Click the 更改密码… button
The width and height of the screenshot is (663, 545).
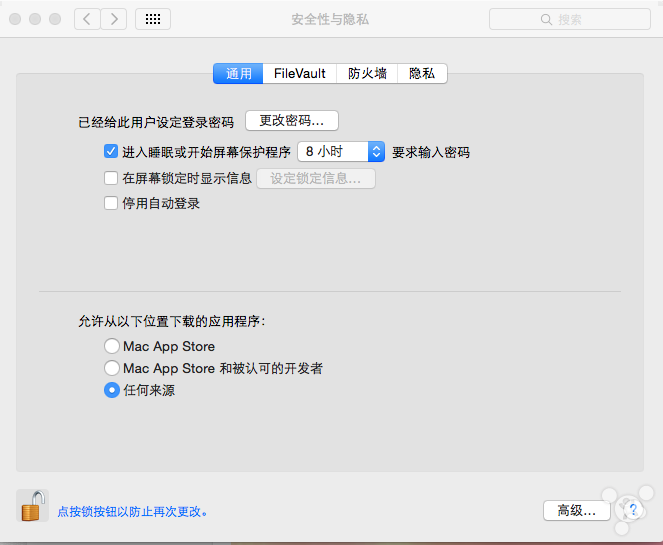point(292,121)
